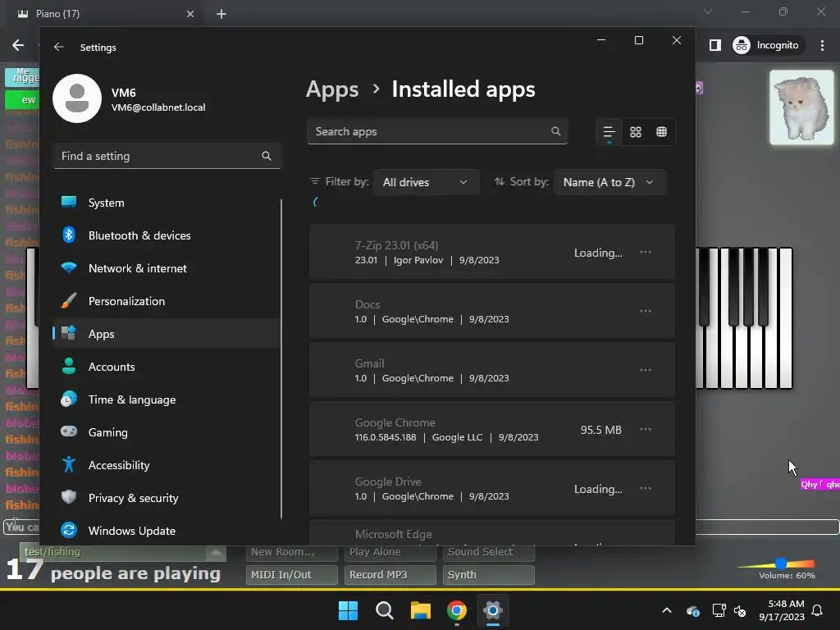
Task: Click the Sound Select button
Action: [x=489, y=552]
